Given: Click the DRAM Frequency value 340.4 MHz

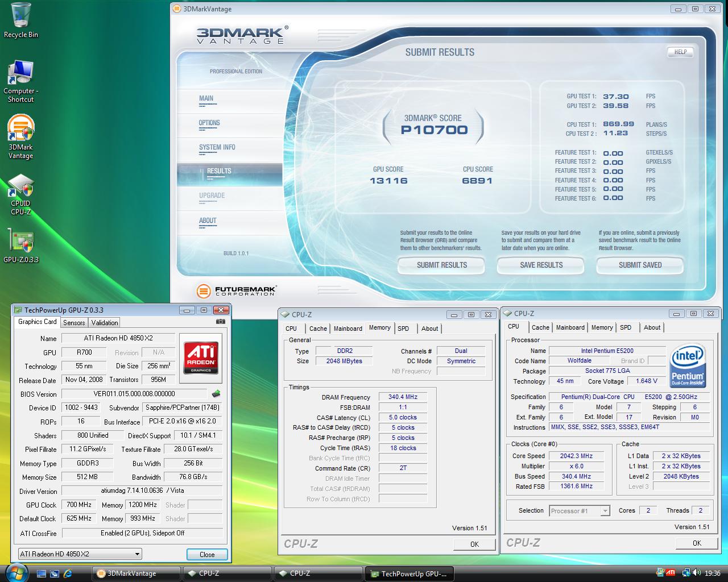Looking at the screenshot, I should tap(403, 397).
